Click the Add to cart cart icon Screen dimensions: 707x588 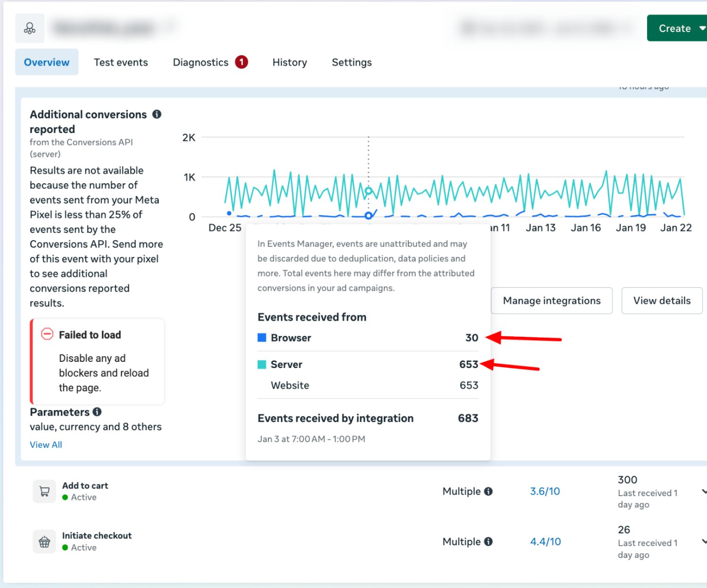pos(44,491)
